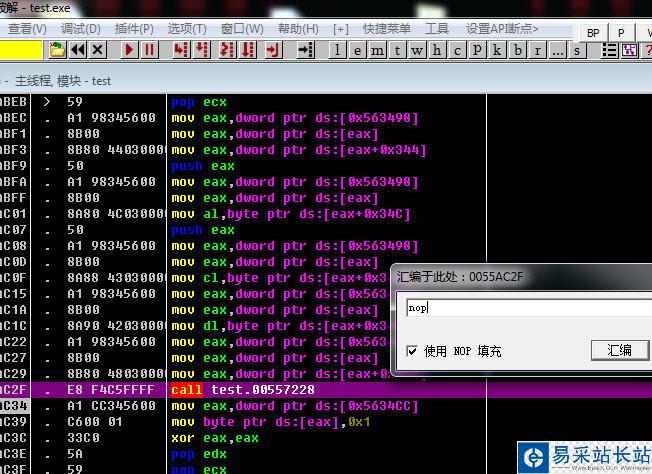
Task: Open Memory map via the 'm' button
Action: tap(378, 50)
